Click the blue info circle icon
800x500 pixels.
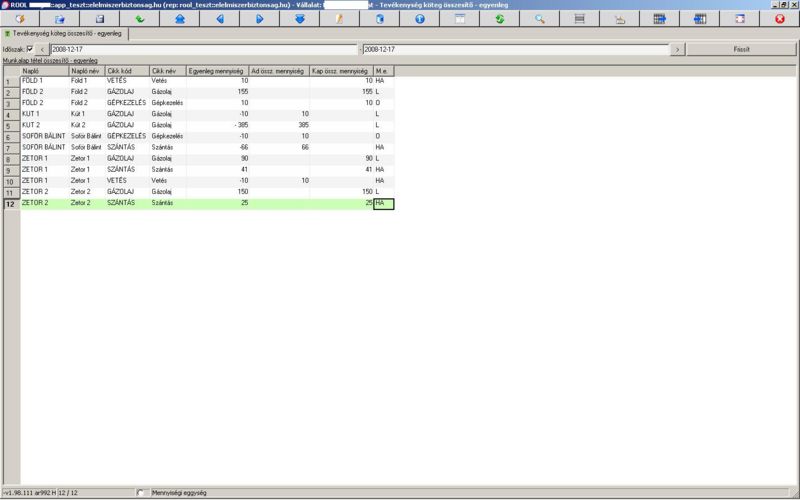pyautogui.click(x=419, y=19)
